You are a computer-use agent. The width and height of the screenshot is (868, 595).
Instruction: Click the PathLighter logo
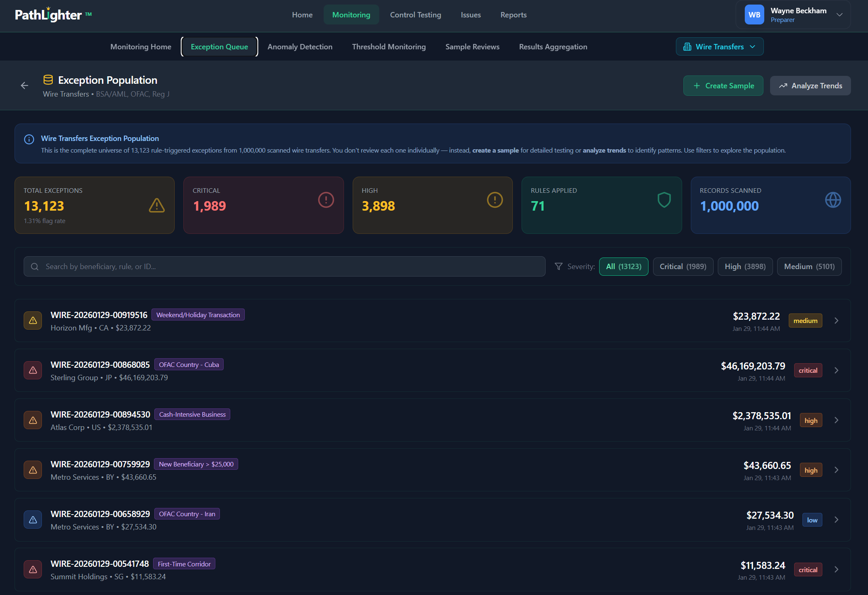tap(48, 15)
